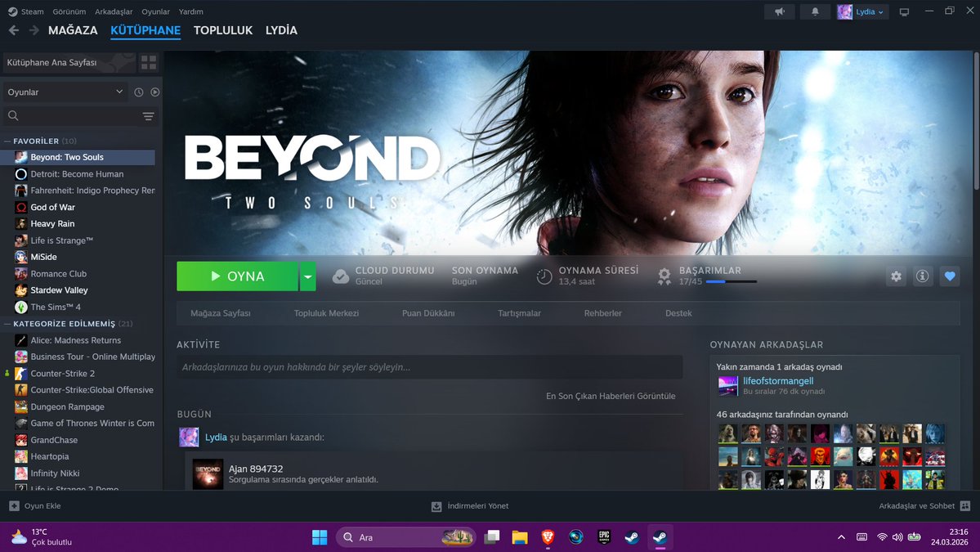Open İndirmeleri Yönet downloads

point(470,505)
